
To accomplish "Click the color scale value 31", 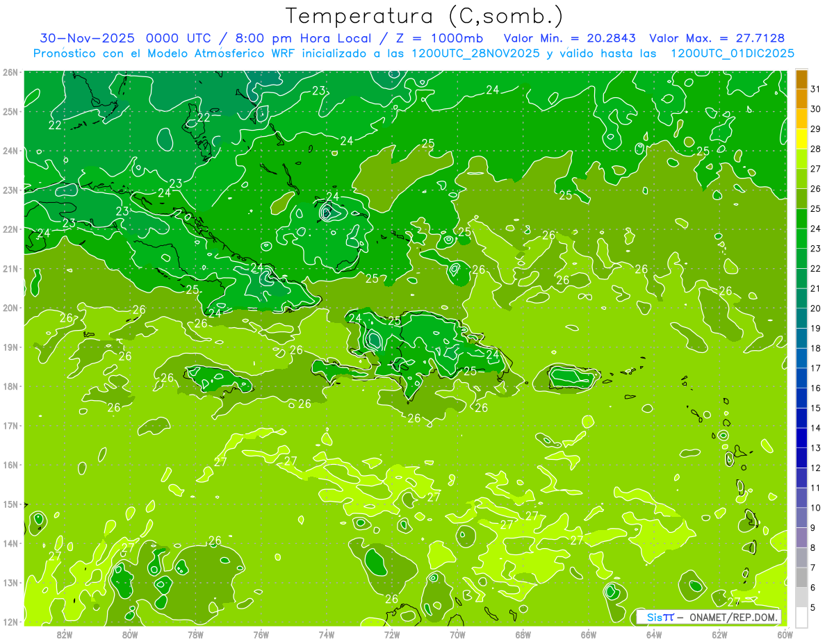I will pyautogui.click(x=815, y=88).
